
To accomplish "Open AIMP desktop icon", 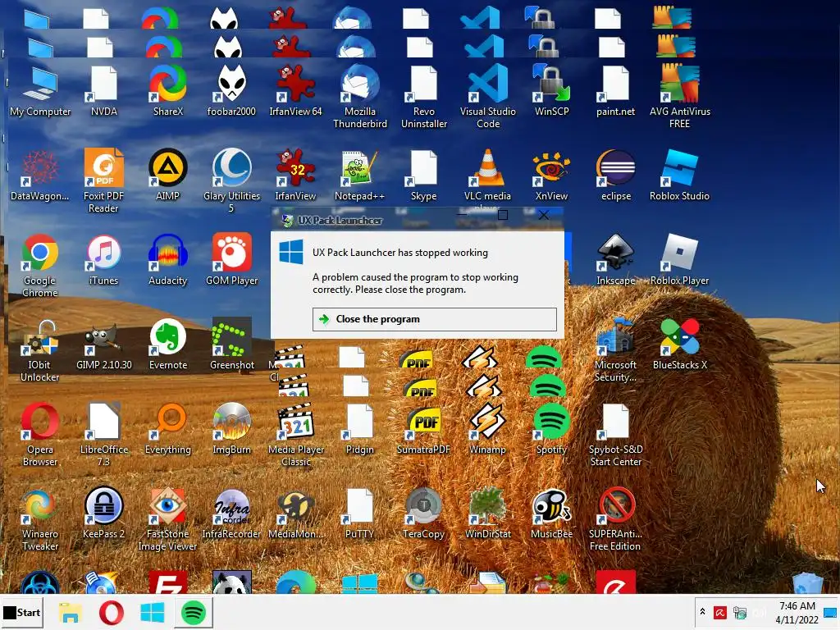I will tap(167, 176).
